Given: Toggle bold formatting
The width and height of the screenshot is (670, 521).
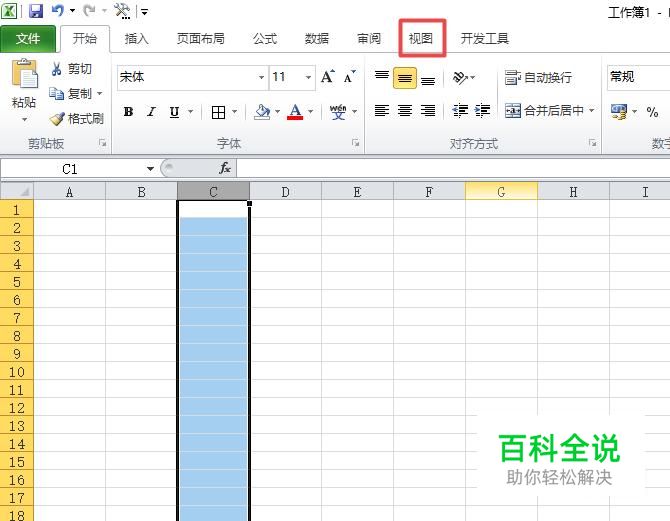Looking at the screenshot, I should pyautogui.click(x=128, y=112).
